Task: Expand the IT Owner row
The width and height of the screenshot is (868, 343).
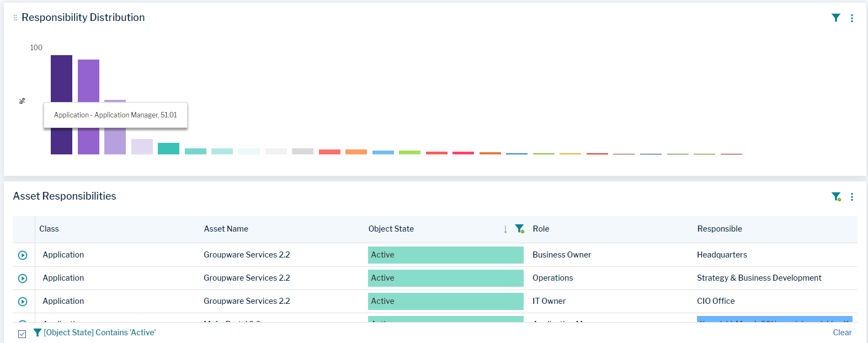Action: click(23, 302)
